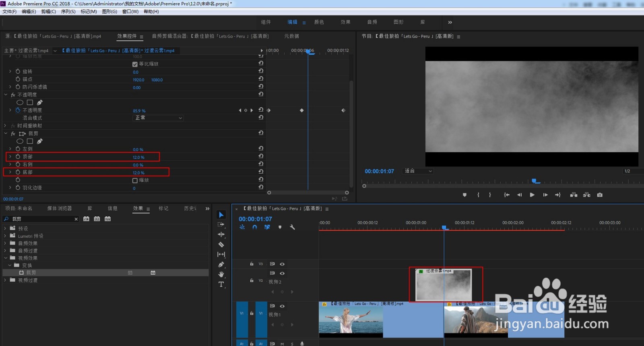Click the Extract button
Screen dimensions: 644x346
coord(587,195)
